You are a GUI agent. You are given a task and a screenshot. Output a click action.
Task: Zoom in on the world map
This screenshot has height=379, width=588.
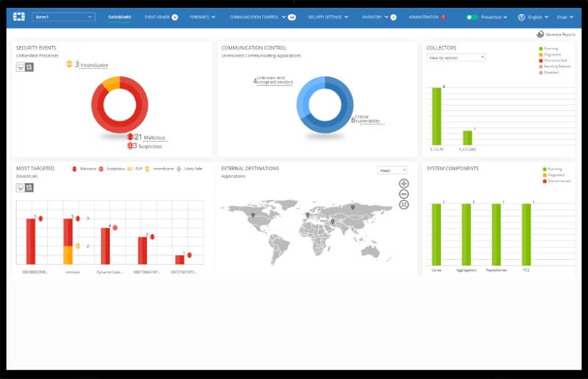click(404, 184)
